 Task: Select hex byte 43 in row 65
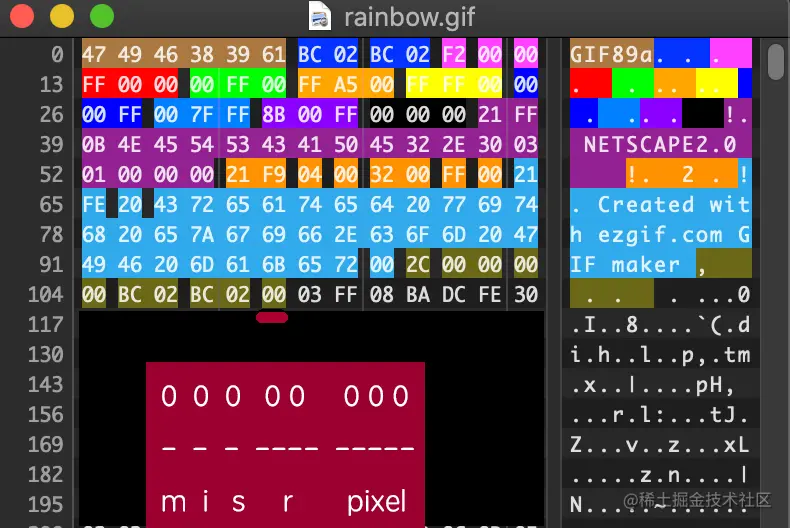click(x=166, y=205)
